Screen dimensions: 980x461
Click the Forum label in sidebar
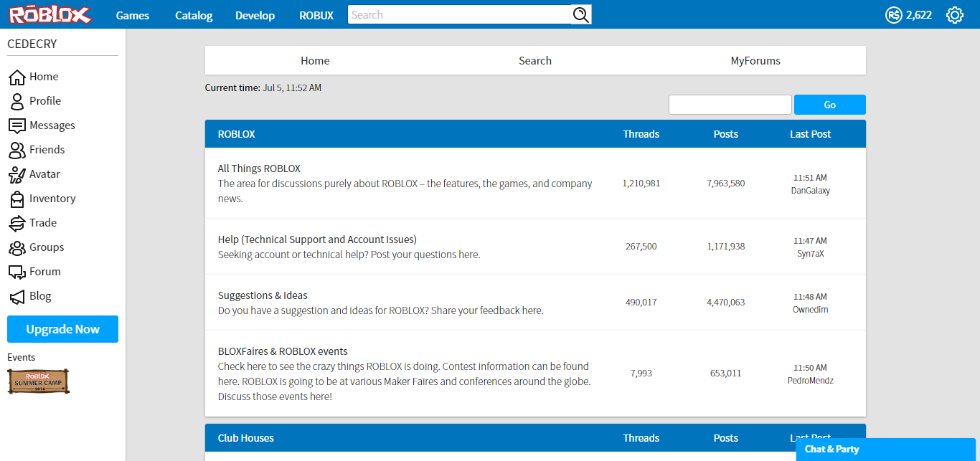[45, 272]
